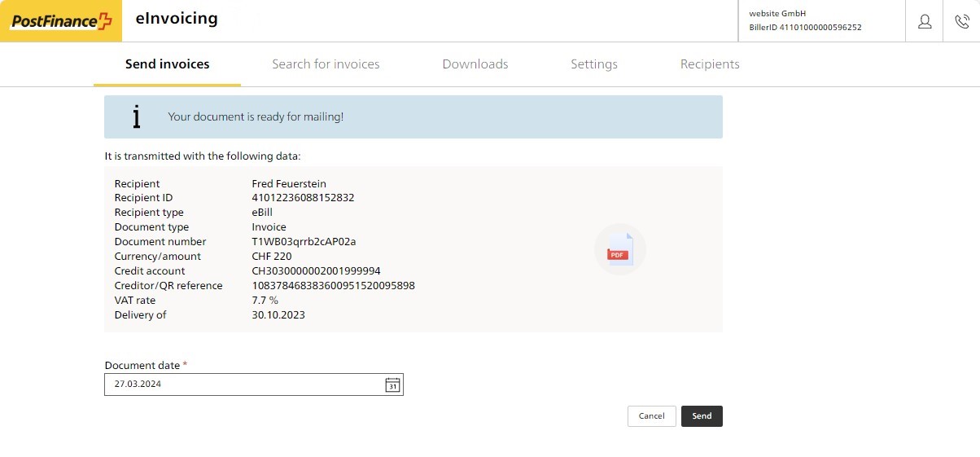Select credit account CH3030000002001999994

[317, 271]
